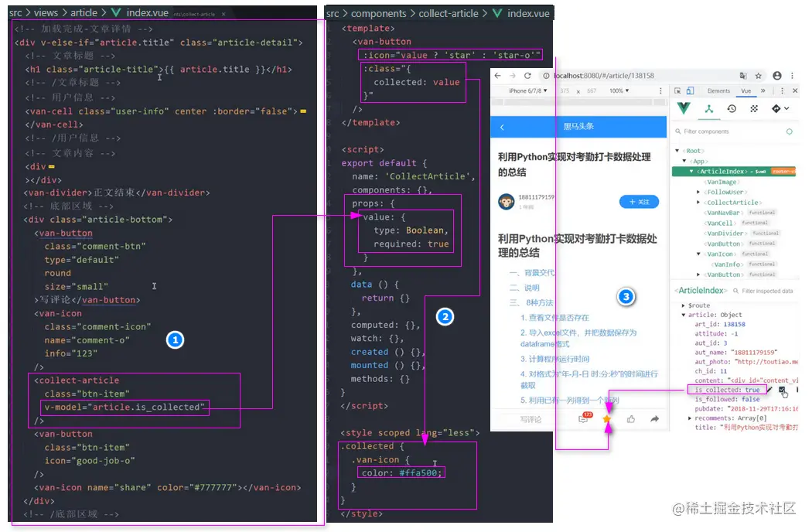
Task: Select the VanImage component
Action: (722, 182)
